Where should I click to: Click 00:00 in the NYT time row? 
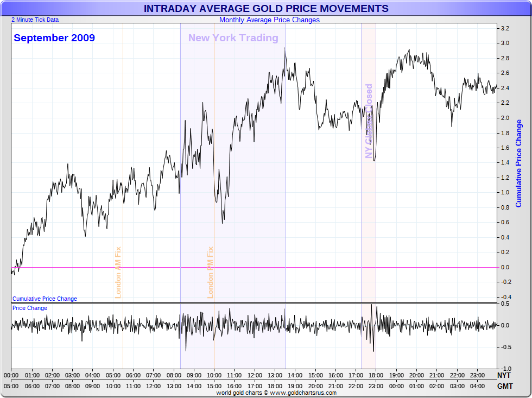[x=11, y=375]
